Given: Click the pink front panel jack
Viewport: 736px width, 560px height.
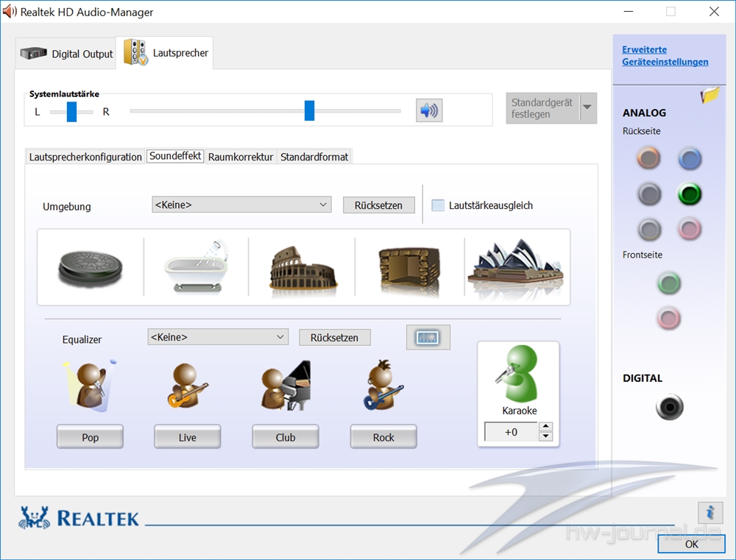Looking at the screenshot, I should [669, 318].
